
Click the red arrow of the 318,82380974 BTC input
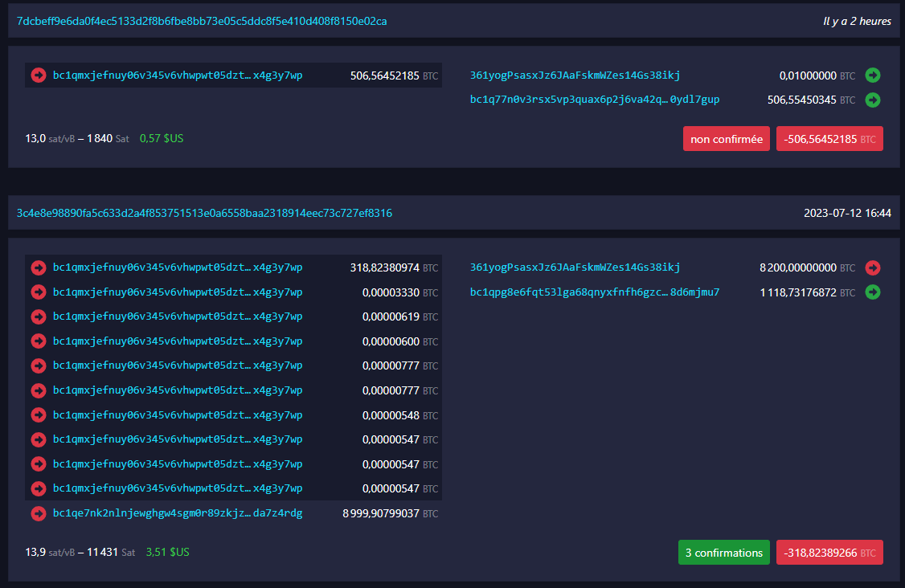38,267
